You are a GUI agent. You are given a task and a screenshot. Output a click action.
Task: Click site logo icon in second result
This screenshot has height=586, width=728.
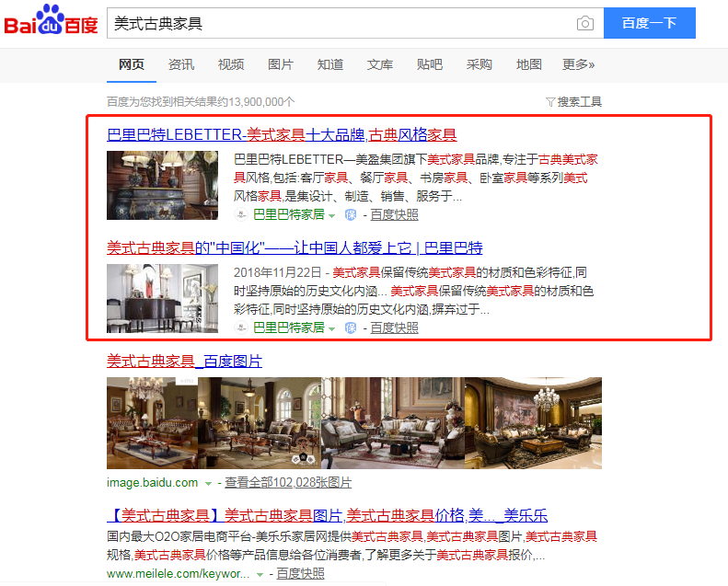click(x=240, y=328)
